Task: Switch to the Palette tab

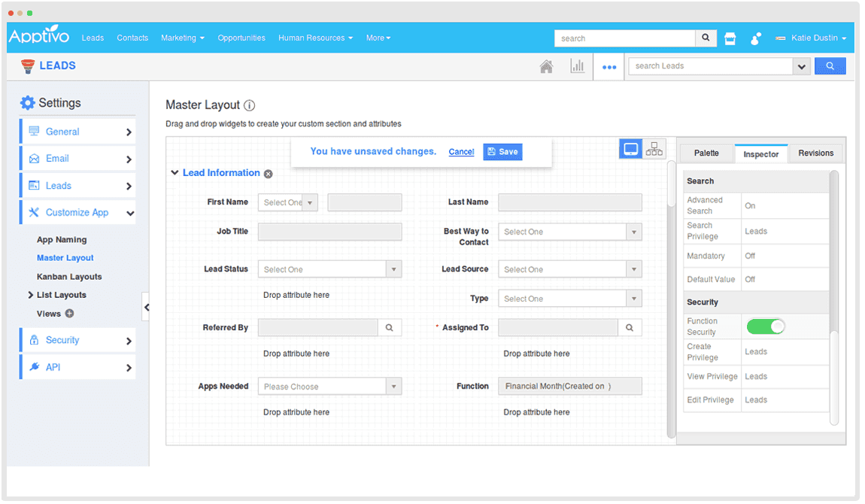Action: click(x=706, y=153)
